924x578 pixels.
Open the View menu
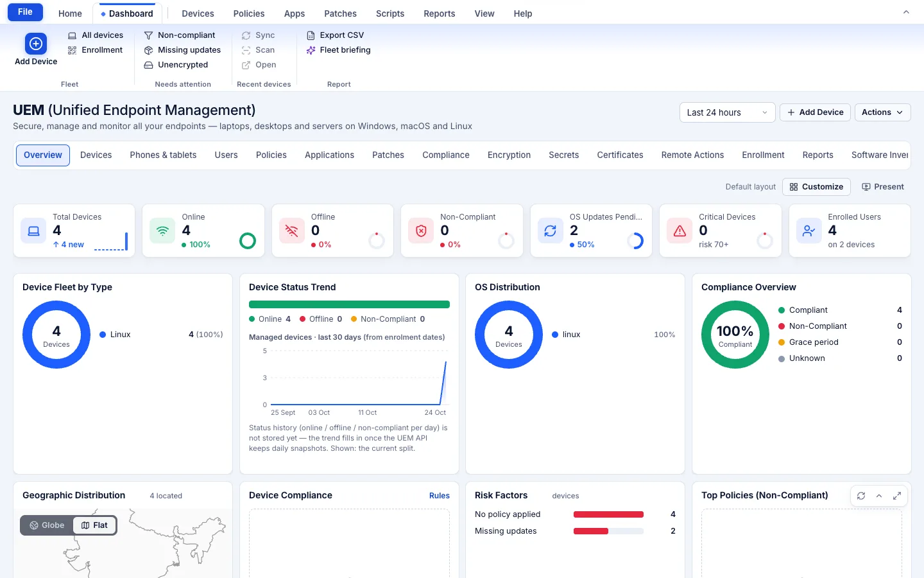tap(484, 13)
